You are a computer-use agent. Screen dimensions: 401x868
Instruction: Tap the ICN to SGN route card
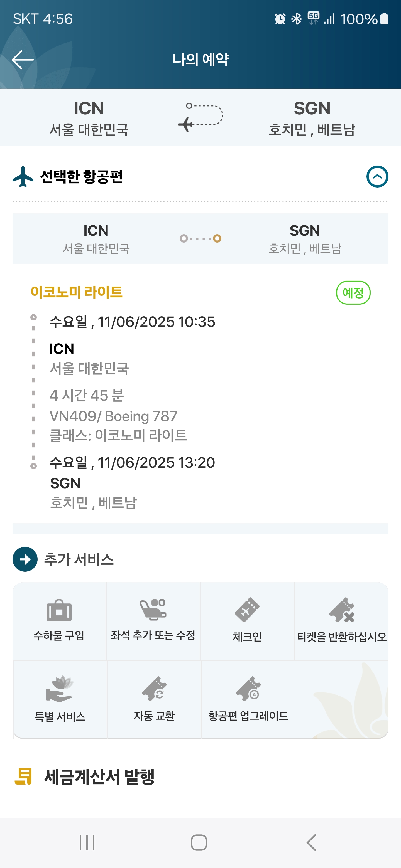pos(200,239)
